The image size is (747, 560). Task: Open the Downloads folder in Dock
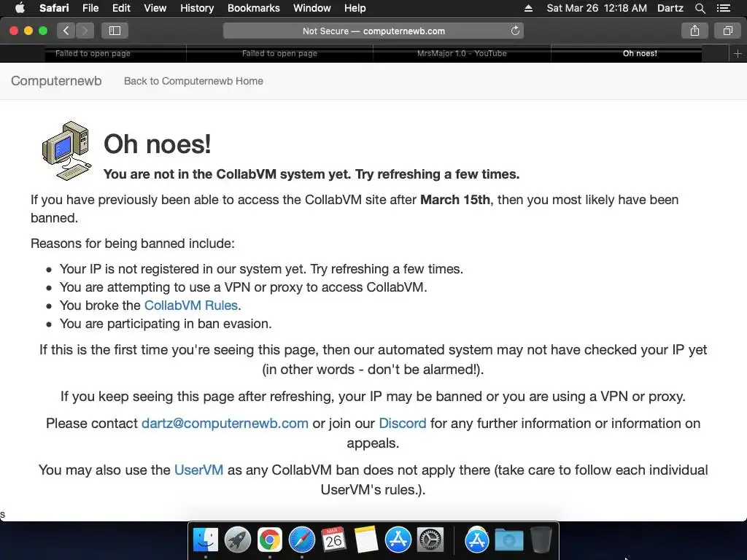pyautogui.click(x=508, y=540)
